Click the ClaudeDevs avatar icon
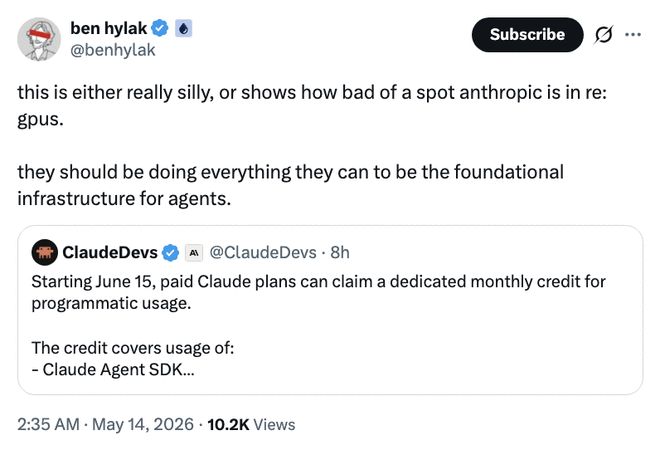Screen dimensions: 660x450 [x=45, y=252]
